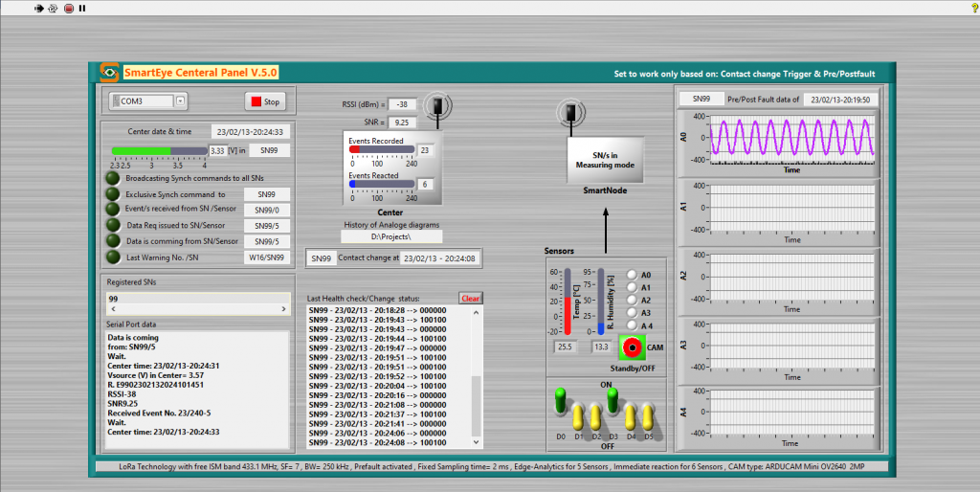980x492 pixels.
Task: Click the voltage value field 3.33
Action: pyautogui.click(x=218, y=150)
